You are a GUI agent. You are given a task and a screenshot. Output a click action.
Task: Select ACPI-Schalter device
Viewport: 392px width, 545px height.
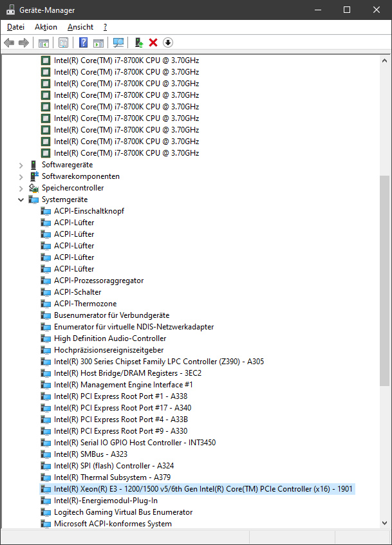78,292
